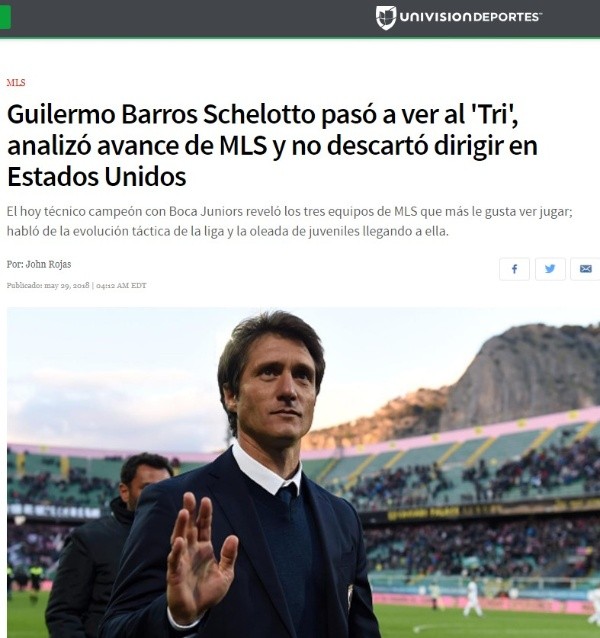Open author John Rojas profile

click(x=48, y=264)
